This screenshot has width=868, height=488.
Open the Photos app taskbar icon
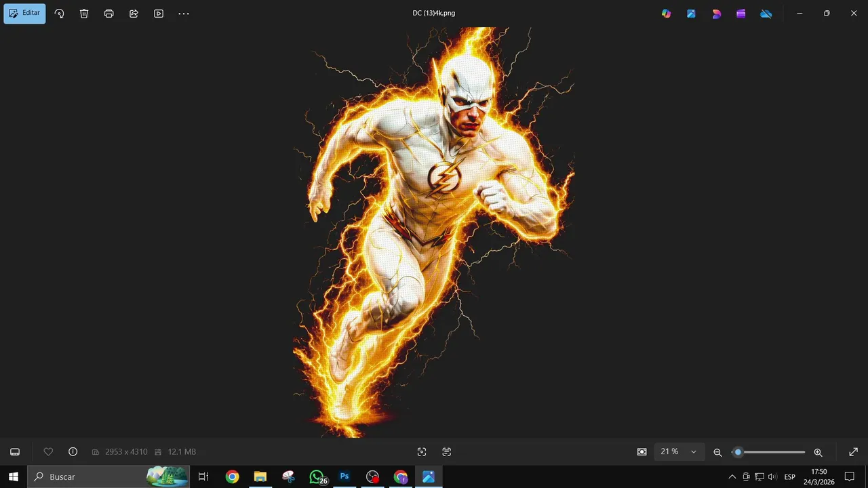(429, 477)
